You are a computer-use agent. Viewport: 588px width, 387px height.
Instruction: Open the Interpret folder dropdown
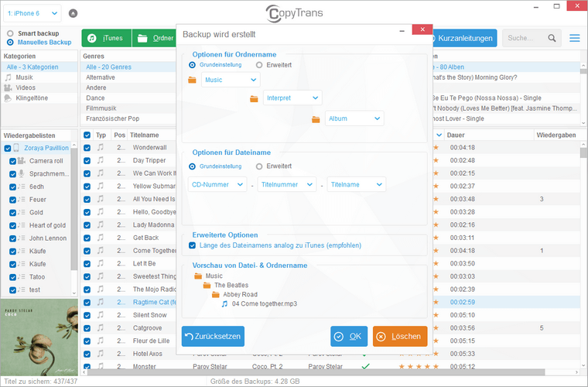tap(292, 98)
